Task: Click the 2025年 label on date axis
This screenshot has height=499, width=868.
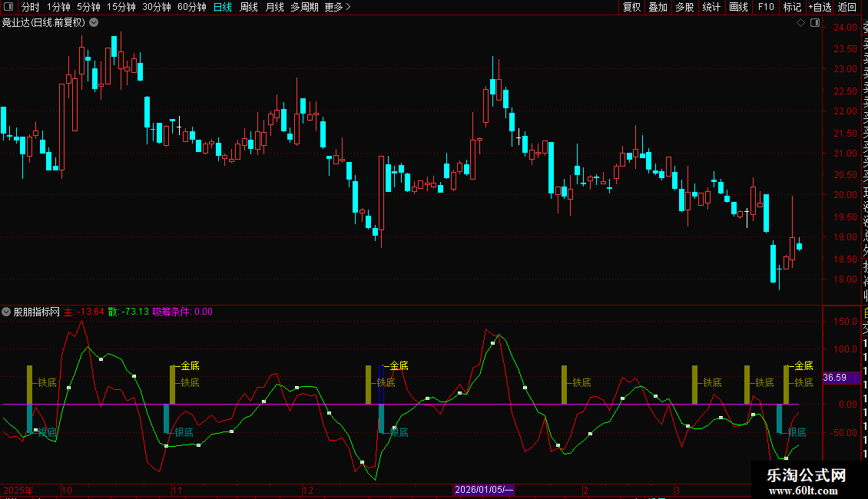Action: (18, 490)
